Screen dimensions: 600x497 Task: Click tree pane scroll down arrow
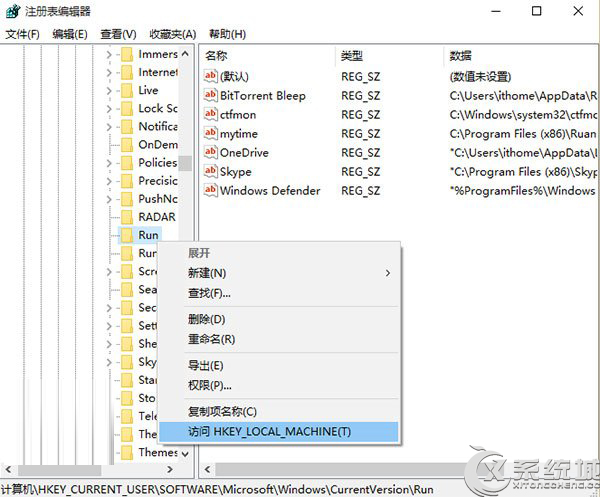coord(185,454)
